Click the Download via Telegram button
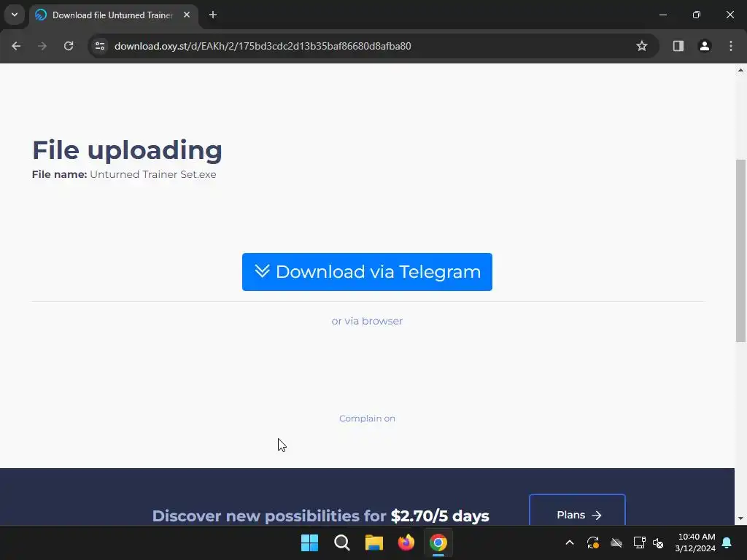 [367, 272]
